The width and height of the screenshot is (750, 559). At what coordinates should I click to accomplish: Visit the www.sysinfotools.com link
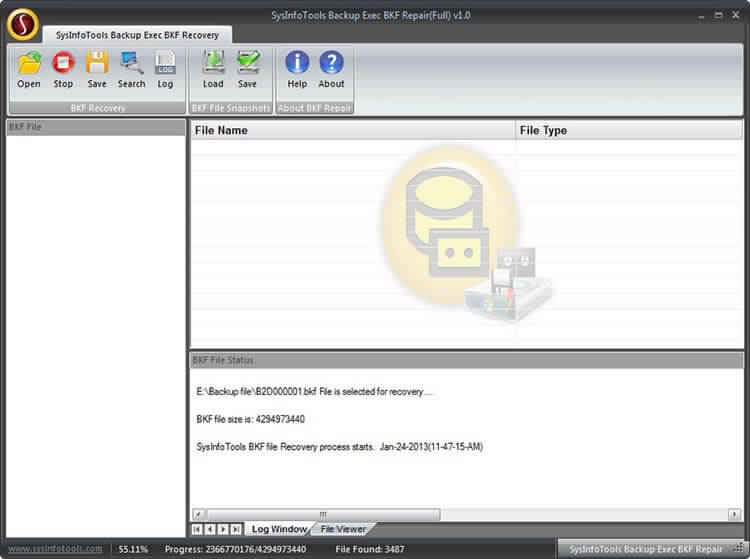point(55,548)
